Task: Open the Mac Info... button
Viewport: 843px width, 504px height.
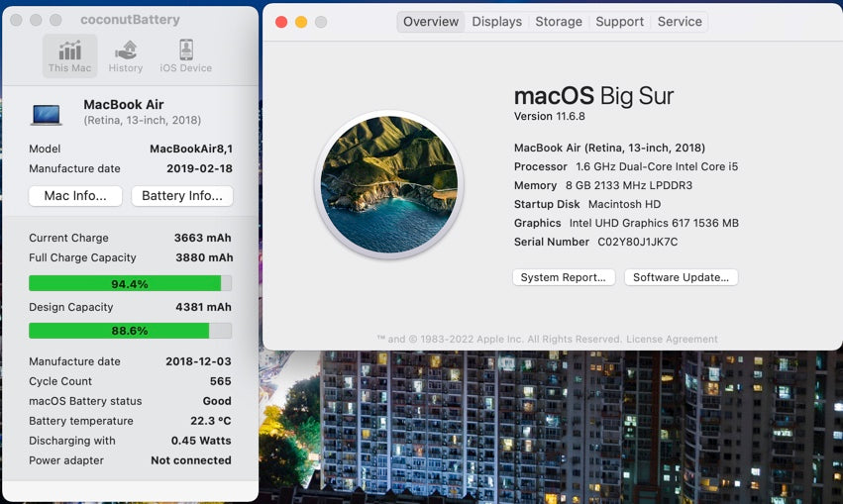Action: point(75,196)
